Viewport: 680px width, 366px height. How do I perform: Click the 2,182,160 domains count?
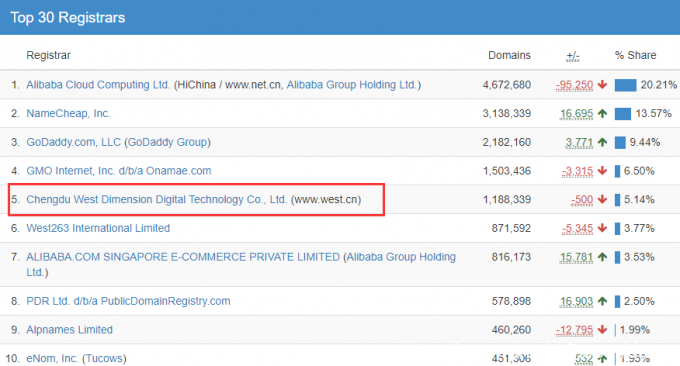point(507,142)
